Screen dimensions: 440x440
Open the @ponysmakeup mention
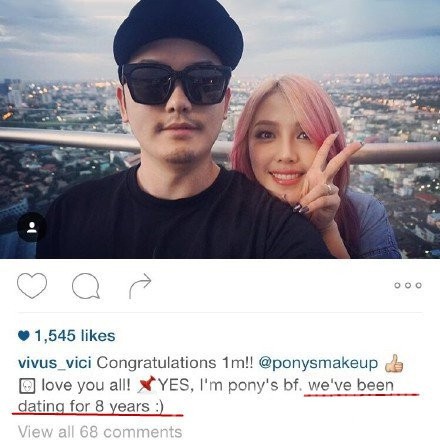coord(318,363)
